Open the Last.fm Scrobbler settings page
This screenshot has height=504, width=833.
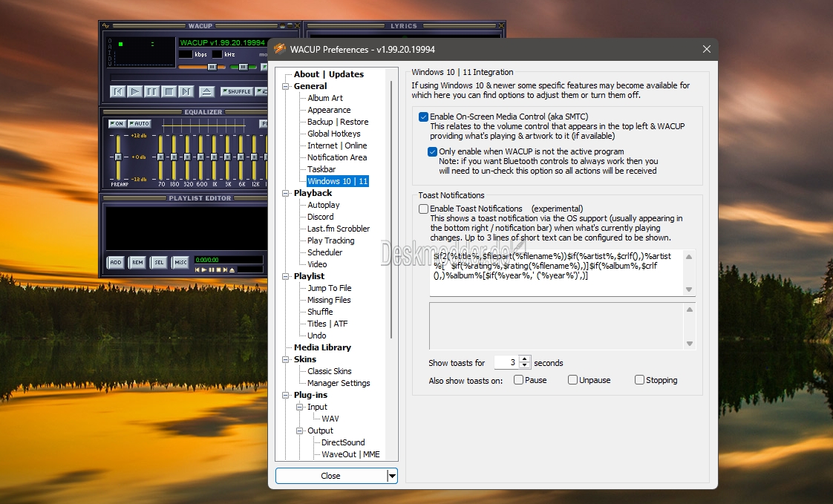(338, 229)
